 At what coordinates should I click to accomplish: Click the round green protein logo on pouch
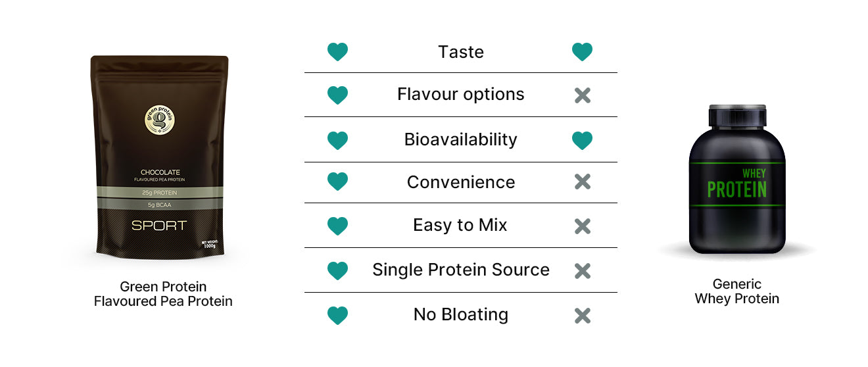click(159, 120)
